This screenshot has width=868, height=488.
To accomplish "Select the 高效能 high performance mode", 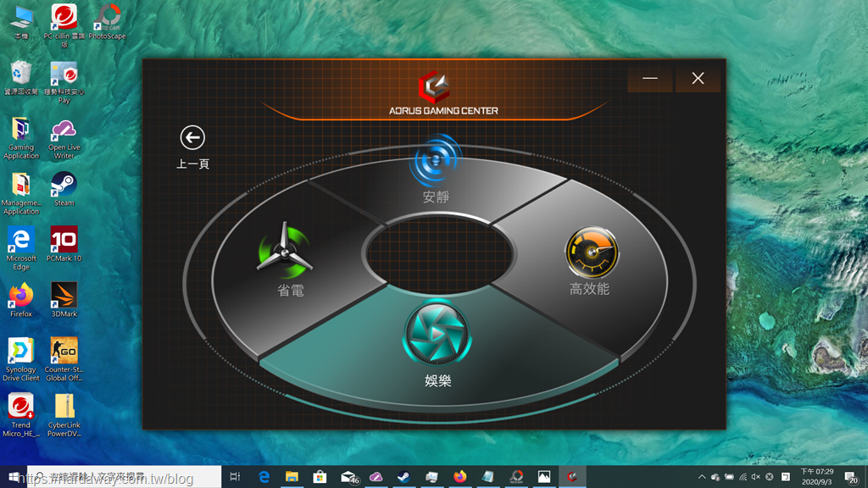I will pyautogui.click(x=590, y=260).
